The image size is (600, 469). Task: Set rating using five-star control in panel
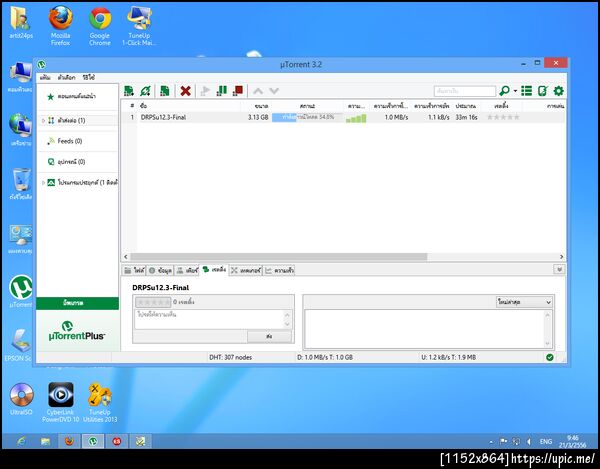153,302
